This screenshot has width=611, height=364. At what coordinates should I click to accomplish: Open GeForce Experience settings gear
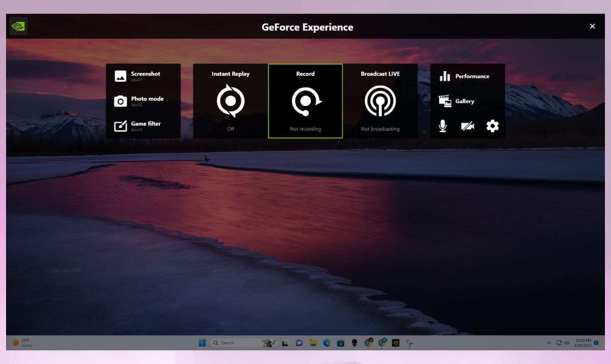click(x=491, y=125)
